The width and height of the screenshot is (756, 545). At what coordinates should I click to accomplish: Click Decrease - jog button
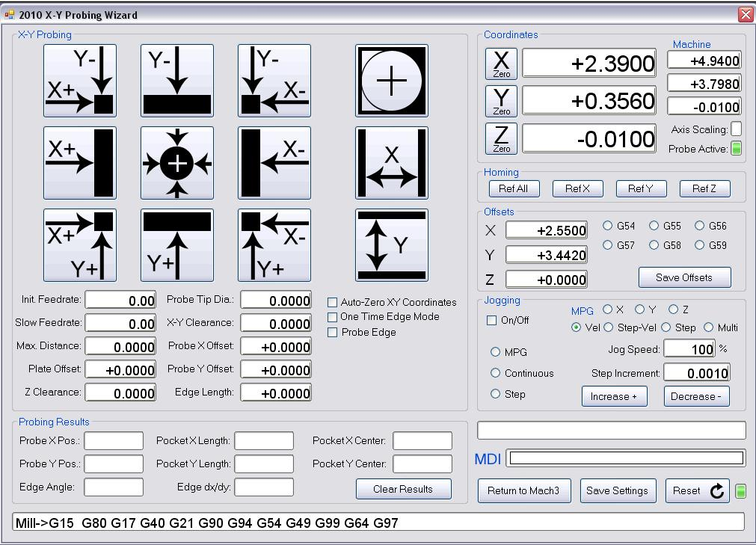[696, 396]
